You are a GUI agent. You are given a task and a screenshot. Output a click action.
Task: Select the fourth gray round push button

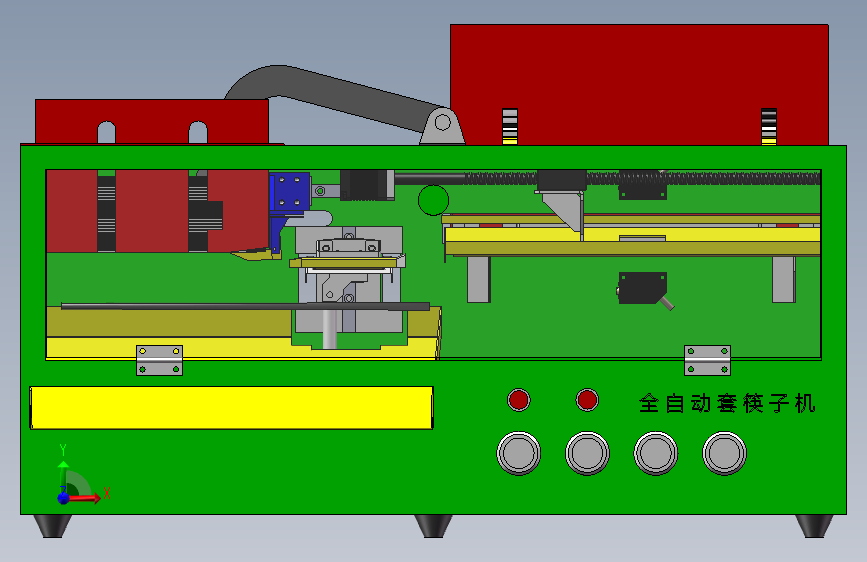(724, 453)
